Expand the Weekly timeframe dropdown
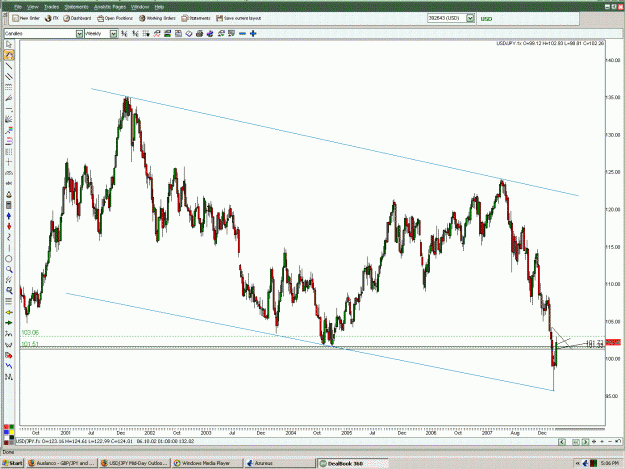 tap(114, 34)
